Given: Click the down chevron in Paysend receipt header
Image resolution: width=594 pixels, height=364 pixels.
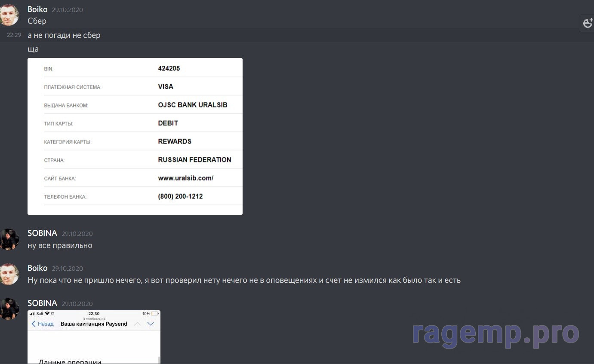Looking at the screenshot, I should coord(151,324).
